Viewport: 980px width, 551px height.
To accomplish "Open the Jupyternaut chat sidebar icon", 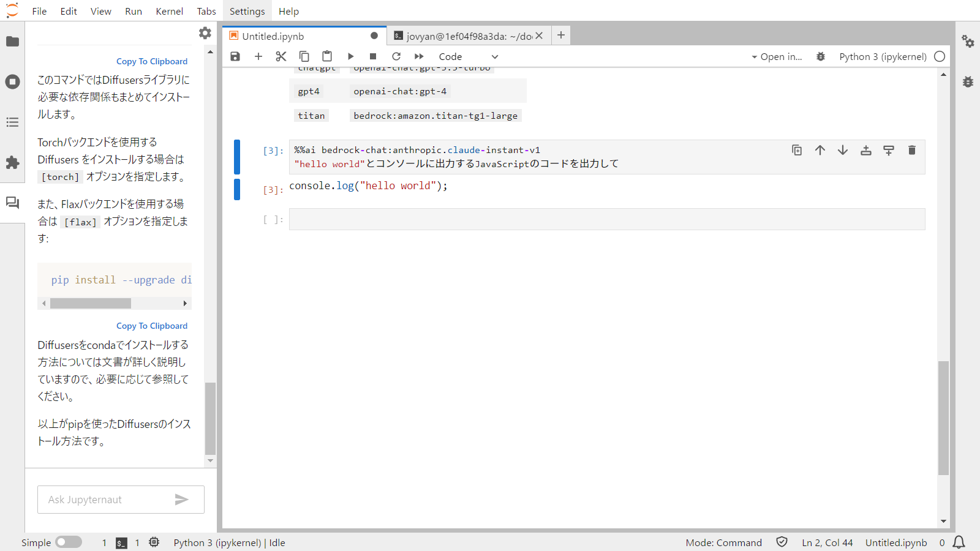I will tap(12, 203).
